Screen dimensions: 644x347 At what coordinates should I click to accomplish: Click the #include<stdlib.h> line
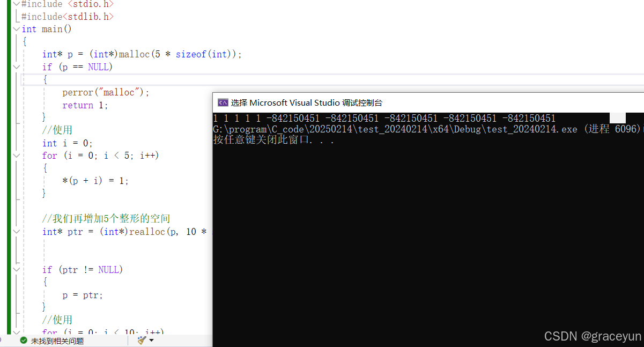[x=68, y=17]
